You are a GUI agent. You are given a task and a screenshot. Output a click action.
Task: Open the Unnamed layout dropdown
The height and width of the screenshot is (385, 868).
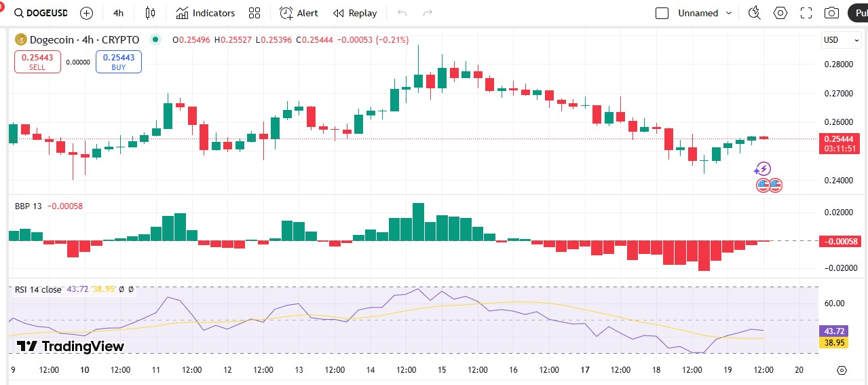[705, 13]
